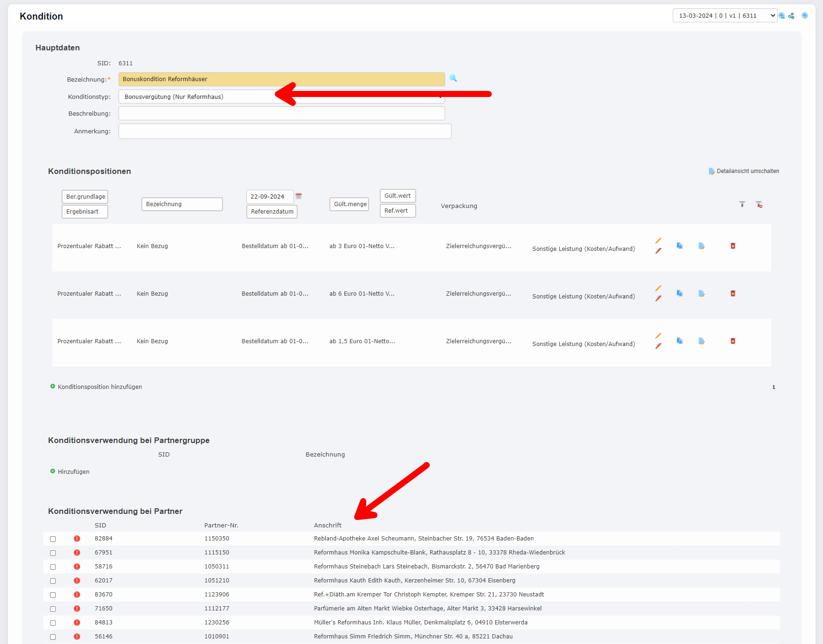Click the gears with checkmark icon at top
The width and height of the screenshot is (823, 644).
[791, 16]
